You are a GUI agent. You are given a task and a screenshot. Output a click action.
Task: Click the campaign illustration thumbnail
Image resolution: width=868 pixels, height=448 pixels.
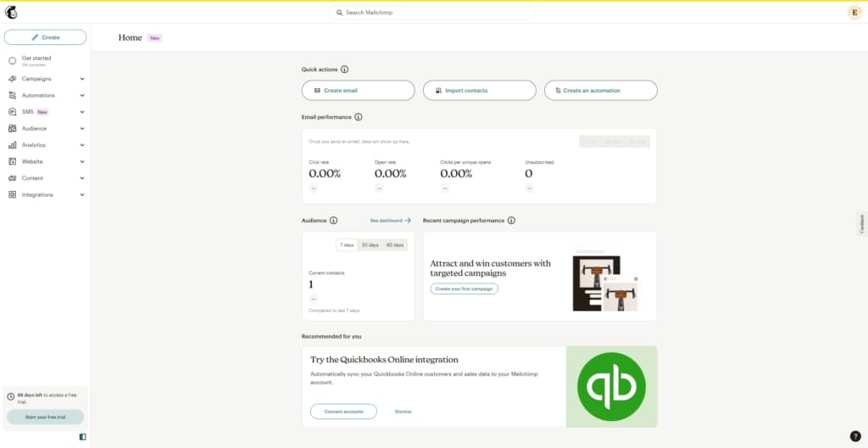605,280
